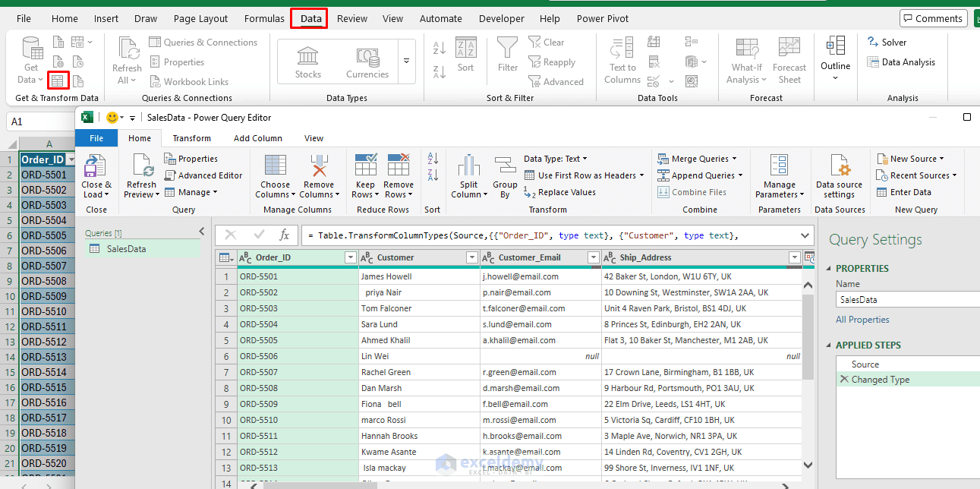Open Excel Formulas tab
This screenshot has width=980, height=489.
tap(264, 18)
